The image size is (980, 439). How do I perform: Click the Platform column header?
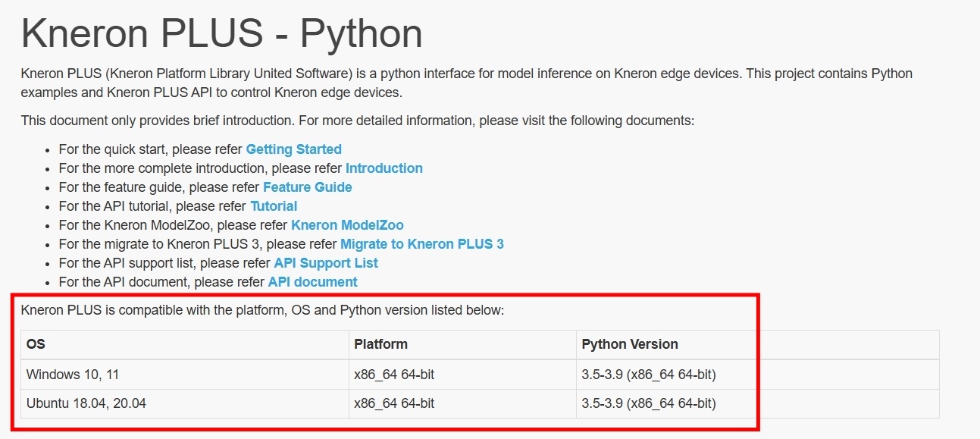(x=462, y=344)
